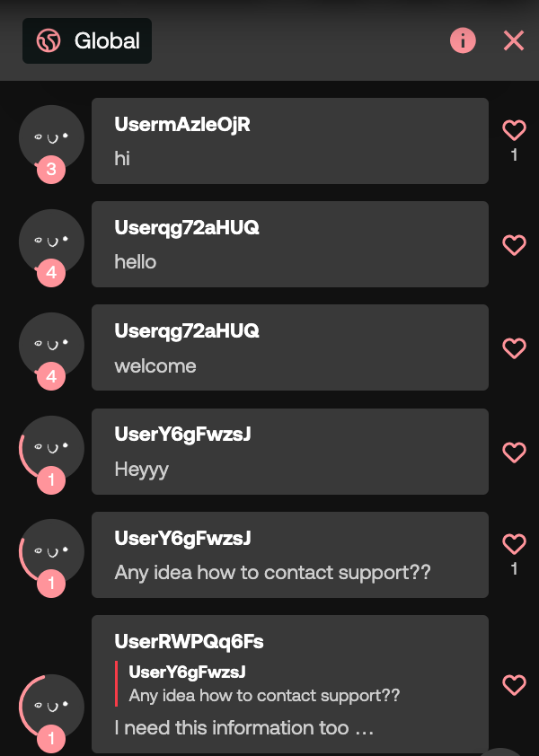Open UsermAzleOjR's avatar with level 3

[x=51, y=138]
